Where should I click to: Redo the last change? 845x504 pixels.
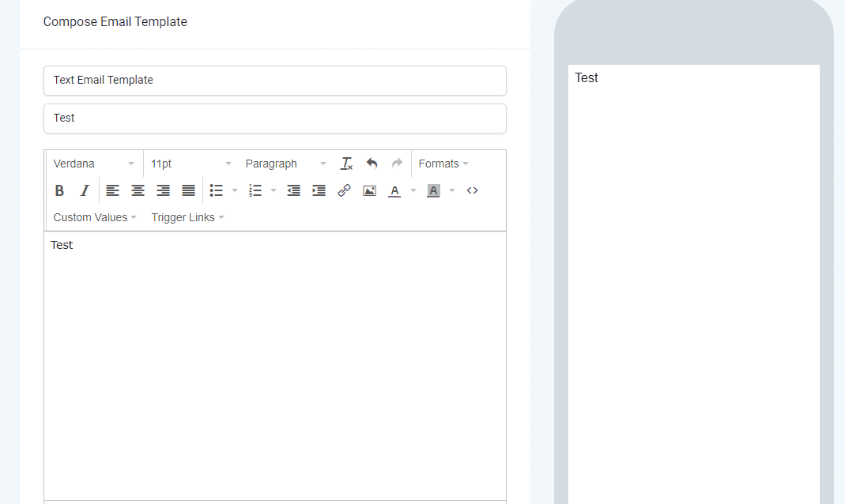[397, 164]
